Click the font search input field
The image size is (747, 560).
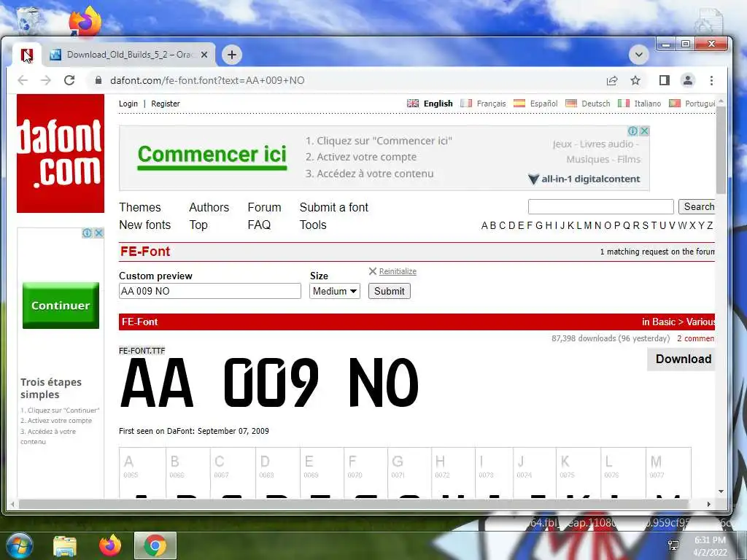pyautogui.click(x=601, y=206)
